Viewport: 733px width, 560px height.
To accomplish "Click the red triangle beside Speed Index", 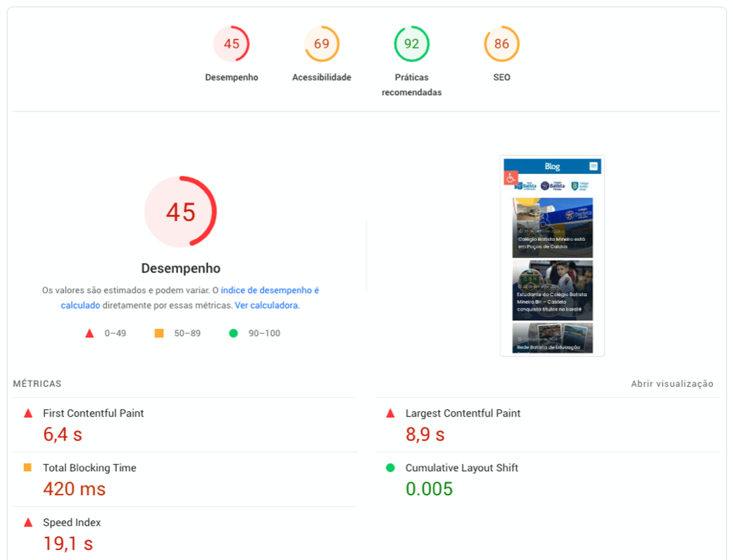I will click(28, 522).
